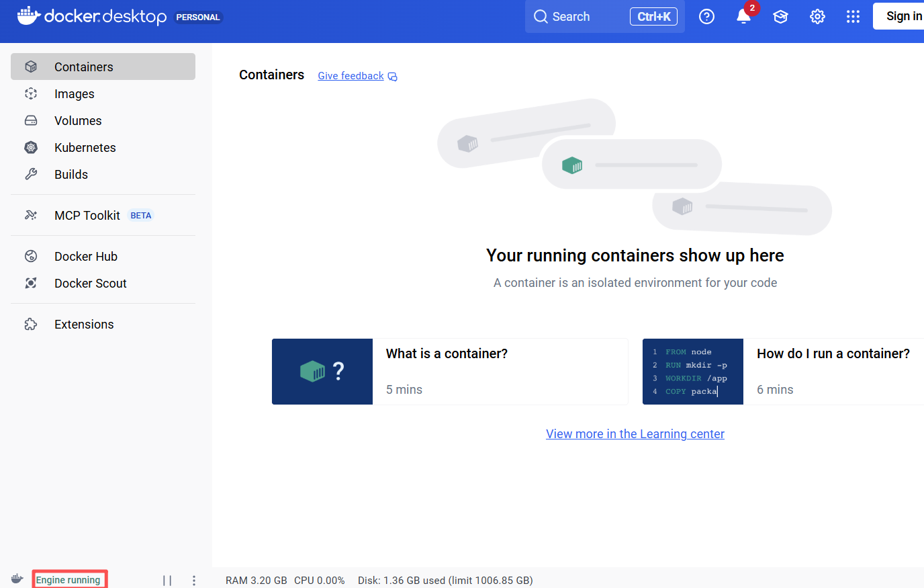Viewport: 924px width, 588px height.
Task: Open Docker Scout from sidebar
Action: 103,283
